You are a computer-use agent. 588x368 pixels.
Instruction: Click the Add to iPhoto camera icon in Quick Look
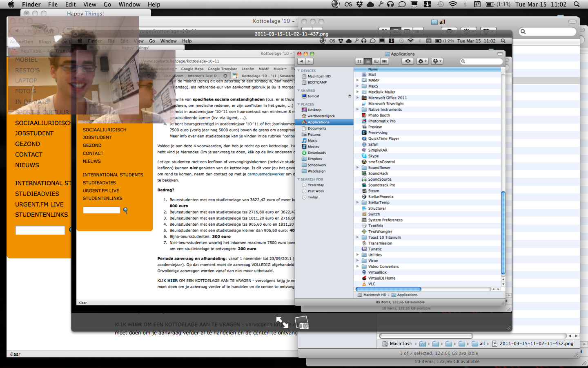pos(302,322)
